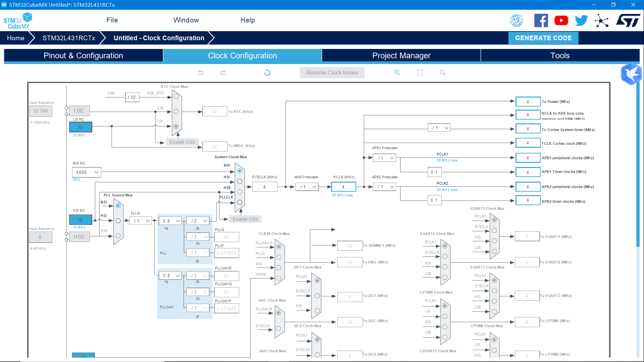Viewport: 644px width, 362px height.
Task: Switch to Pinout & Configuration tab
Action: coord(83,56)
